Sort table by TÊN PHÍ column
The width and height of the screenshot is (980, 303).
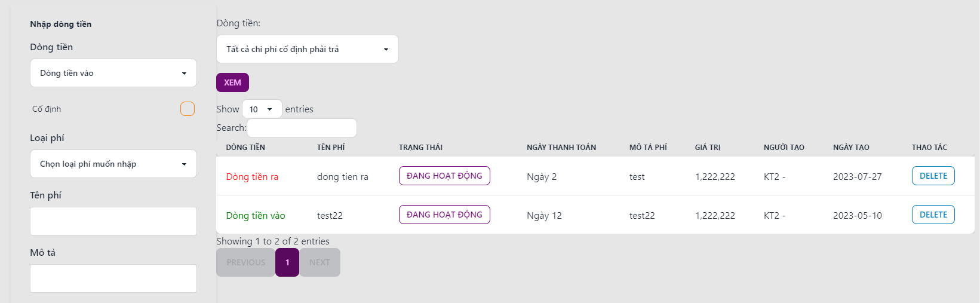pyautogui.click(x=331, y=148)
